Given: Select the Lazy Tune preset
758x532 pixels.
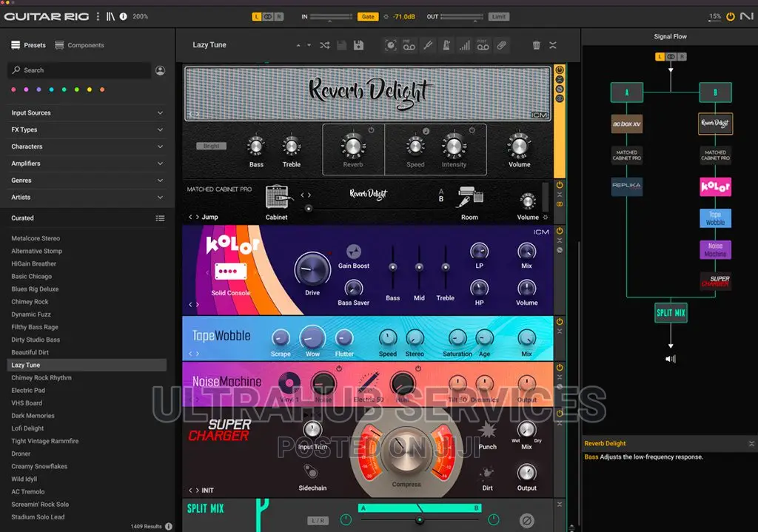Looking at the screenshot, I should 87,366.
